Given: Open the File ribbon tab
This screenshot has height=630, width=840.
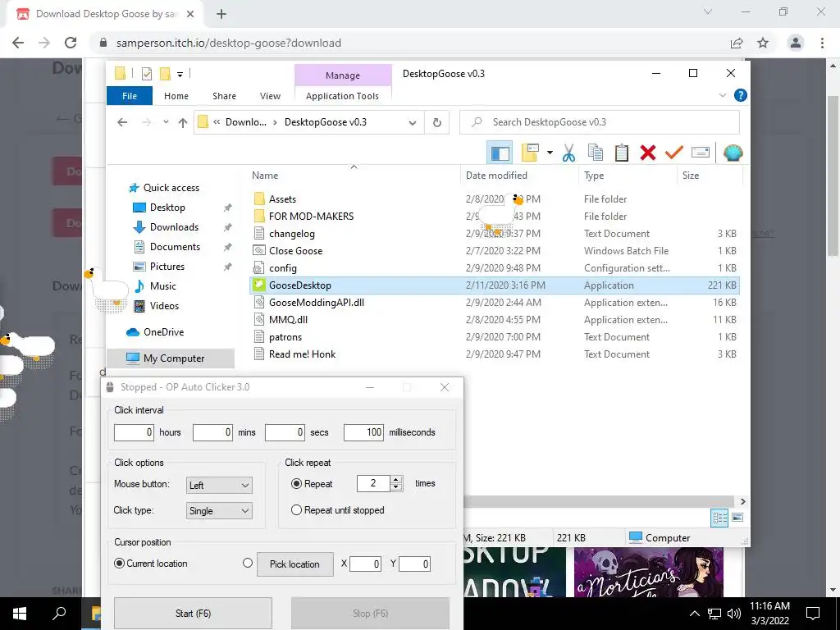Looking at the screenshot, I should pyautogui.click(x=130, y=96).
